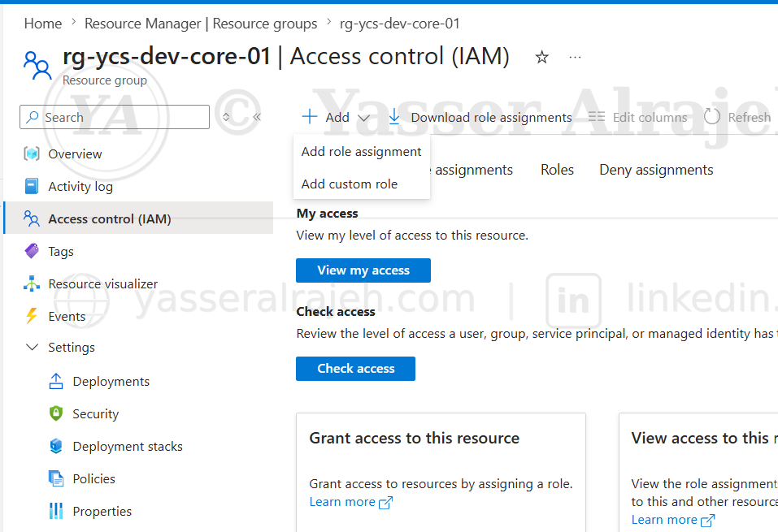Click the download arrow icon in toolbar
The image size is (778, 532).
point(394,117)
